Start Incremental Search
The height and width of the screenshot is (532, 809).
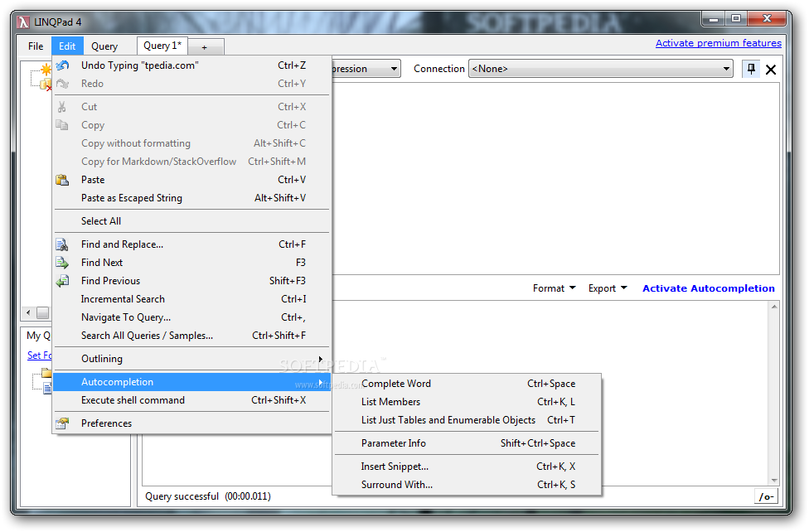coord(192,299)
